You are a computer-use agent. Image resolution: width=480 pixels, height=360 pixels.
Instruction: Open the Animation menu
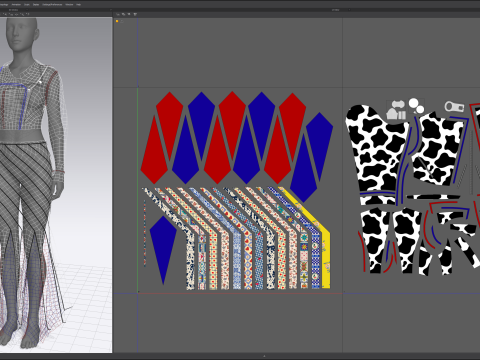click(x=16, y=5)
